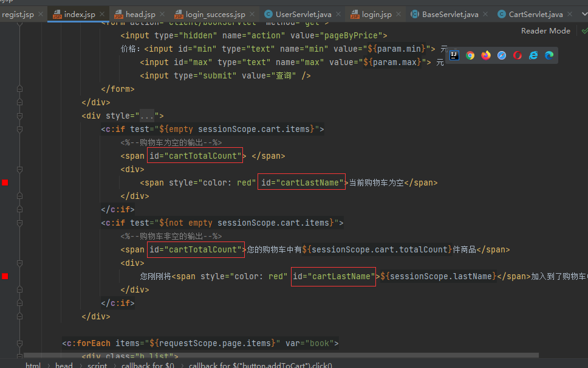This screenshot has height=368, width=588.
Task: Open page in Edge browser icon
Action: click(549, 55)
